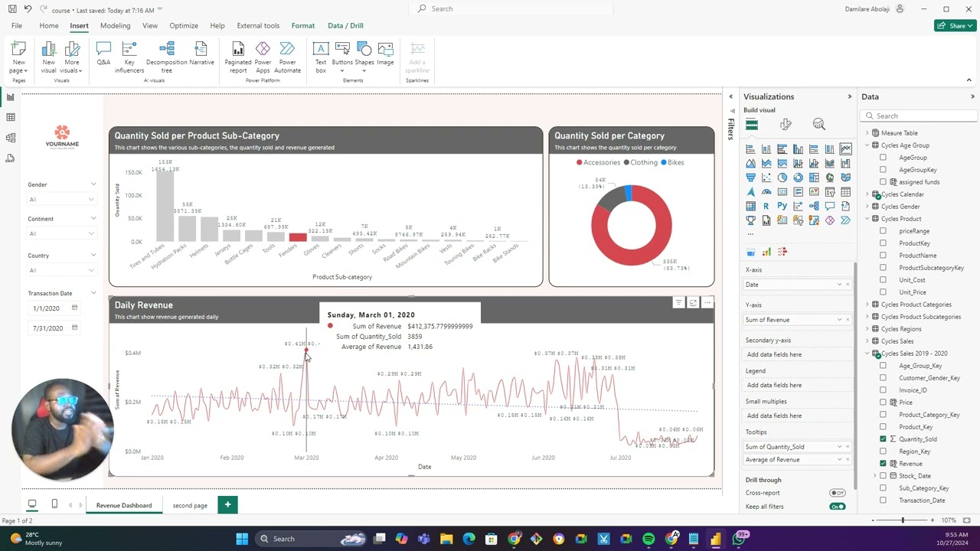Check the AgeGroup field checkbox
The width and height of the screenshot is (980, 551).
tap(883, 158)
